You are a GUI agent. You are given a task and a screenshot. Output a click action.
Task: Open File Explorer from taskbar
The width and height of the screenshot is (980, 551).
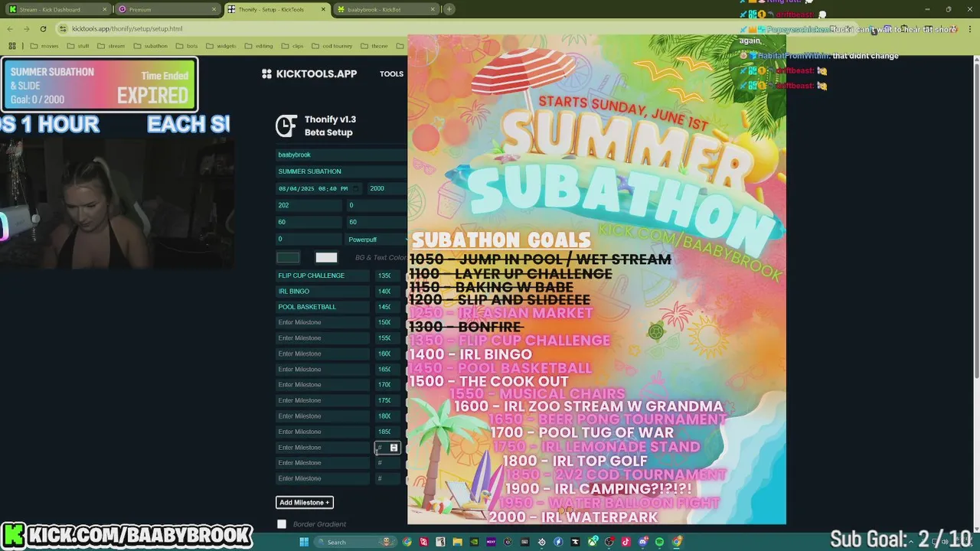[x=457, y=542]
